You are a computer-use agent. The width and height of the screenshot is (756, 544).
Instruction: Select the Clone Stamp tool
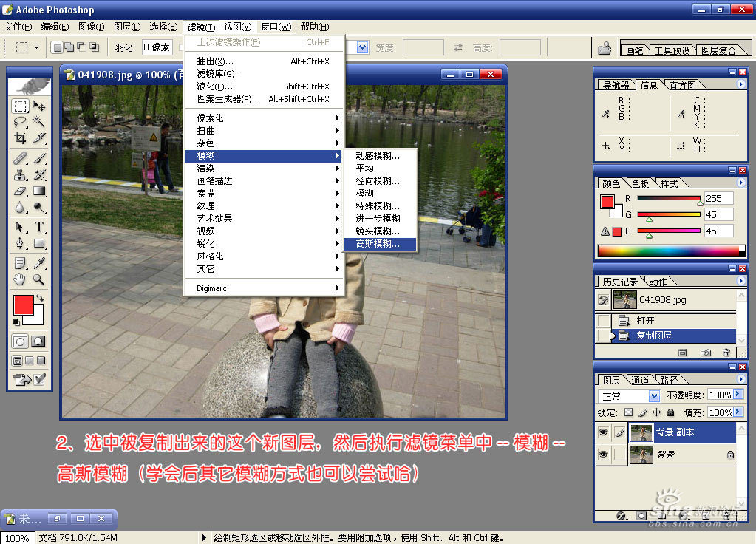click(20, 174)
